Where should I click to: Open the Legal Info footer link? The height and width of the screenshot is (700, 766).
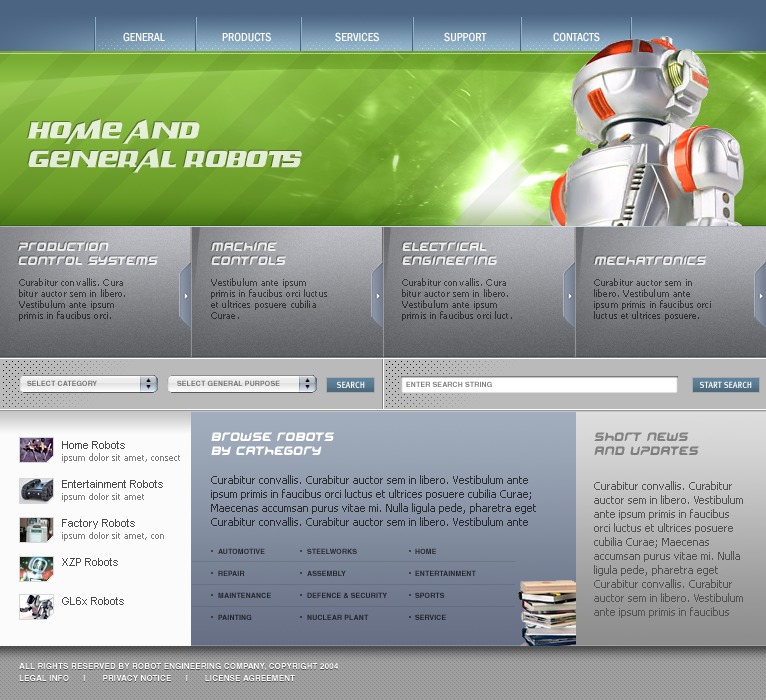click(x=44, y=679)
